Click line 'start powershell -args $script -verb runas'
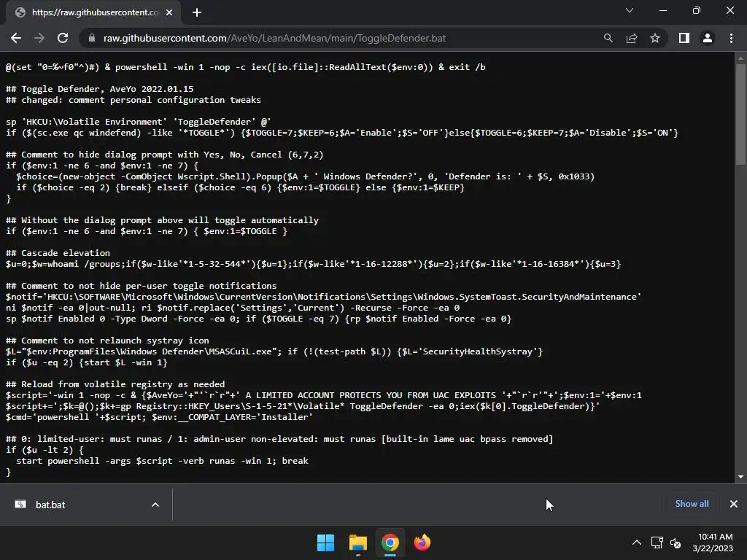 [x=162, y=461]
